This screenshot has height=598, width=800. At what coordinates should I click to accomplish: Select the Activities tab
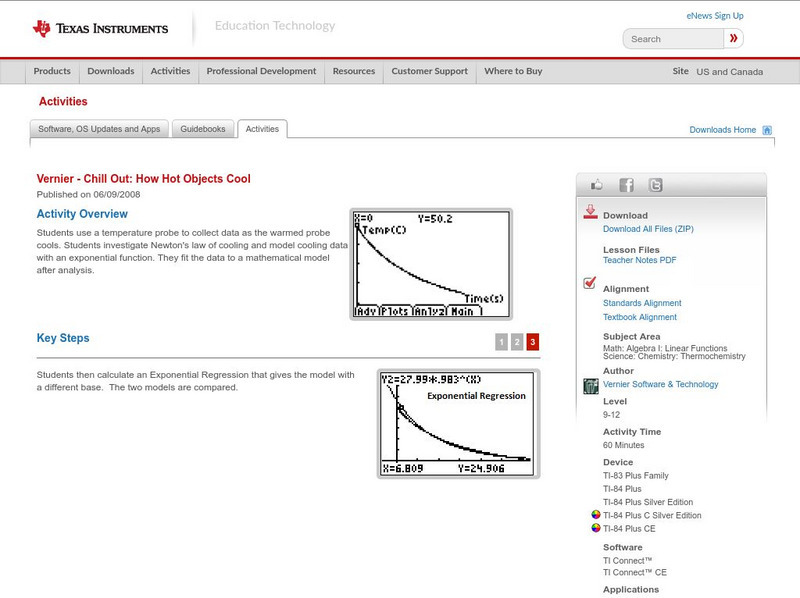(x=262, y=129)
